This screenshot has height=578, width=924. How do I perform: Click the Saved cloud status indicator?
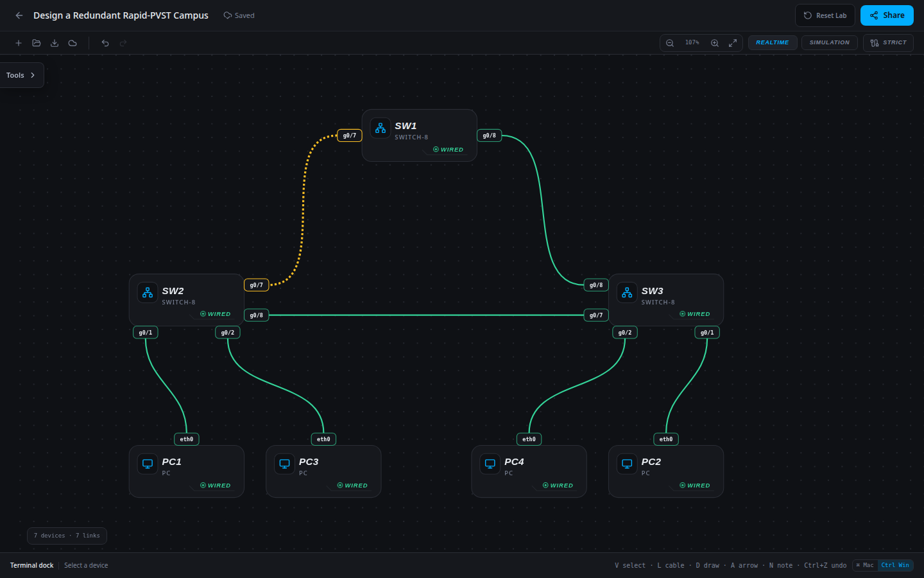tap(239, 15)
